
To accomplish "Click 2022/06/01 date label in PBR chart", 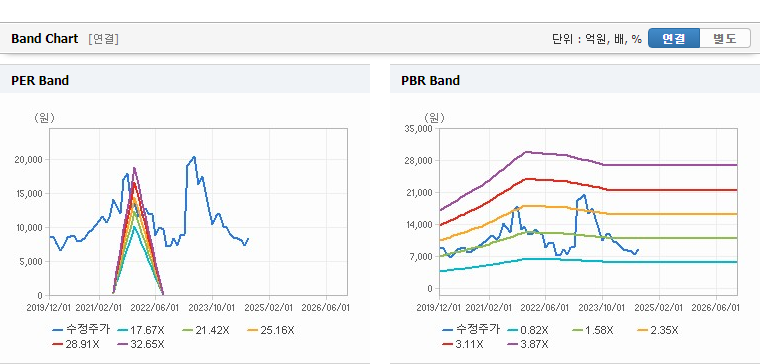I will point(546,308).
